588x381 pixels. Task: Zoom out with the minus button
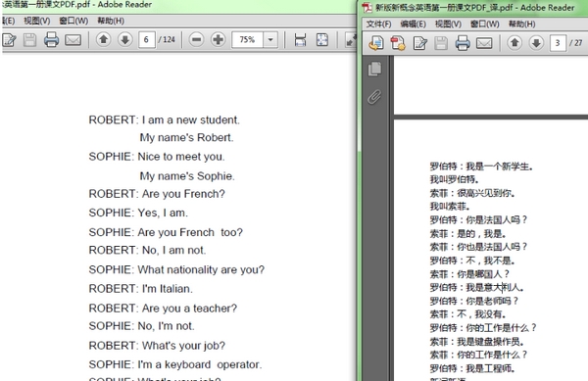point(196,39)
